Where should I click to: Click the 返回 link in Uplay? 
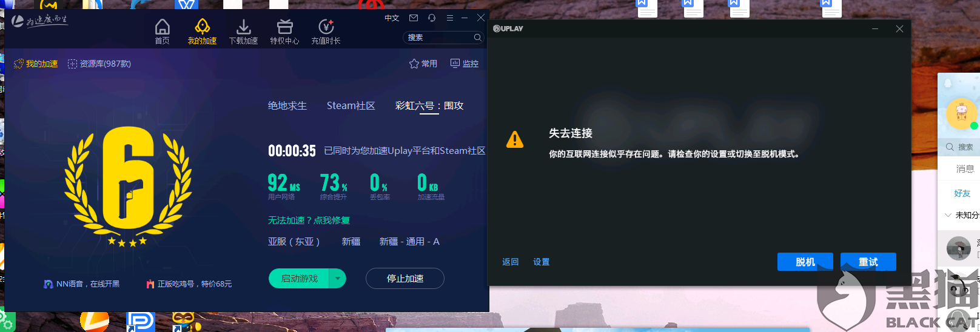511,262
